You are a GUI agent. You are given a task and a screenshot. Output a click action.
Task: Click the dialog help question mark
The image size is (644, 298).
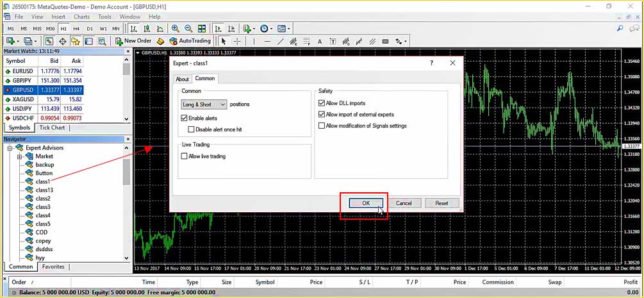[432, 63]
